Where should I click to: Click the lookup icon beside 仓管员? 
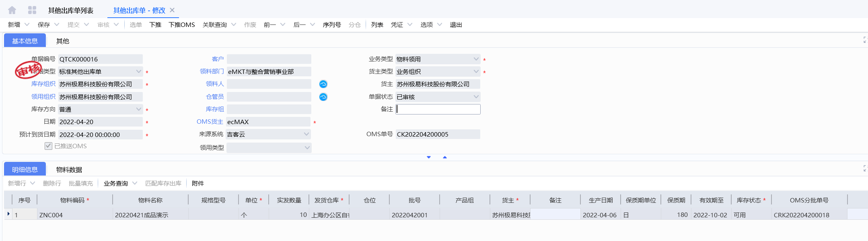click(323, 97)
